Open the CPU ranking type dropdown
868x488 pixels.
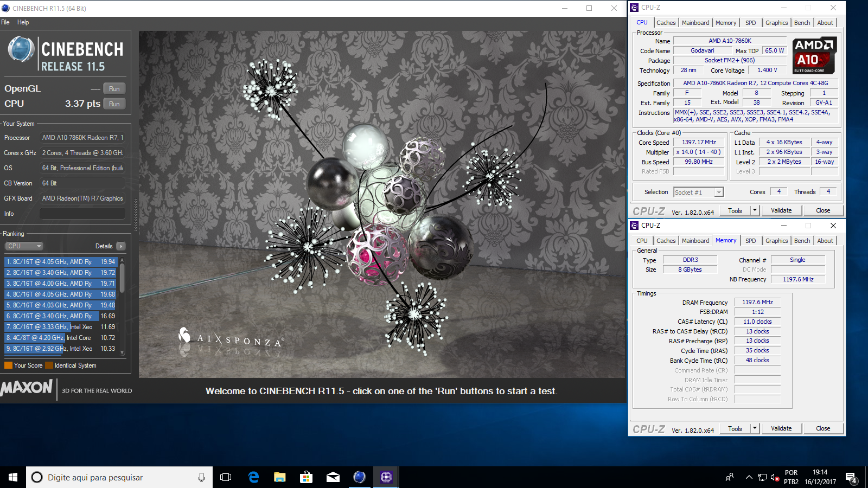click(24, 246)
